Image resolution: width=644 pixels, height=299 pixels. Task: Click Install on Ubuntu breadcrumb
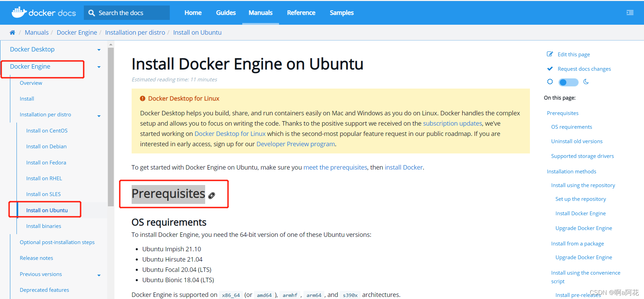pos(197,33)
